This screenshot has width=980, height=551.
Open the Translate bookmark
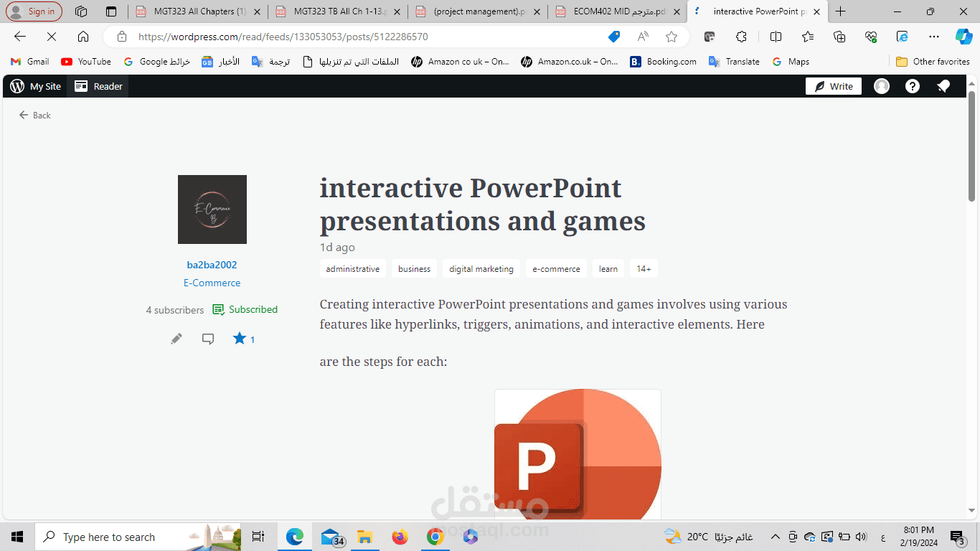[735, 62]
